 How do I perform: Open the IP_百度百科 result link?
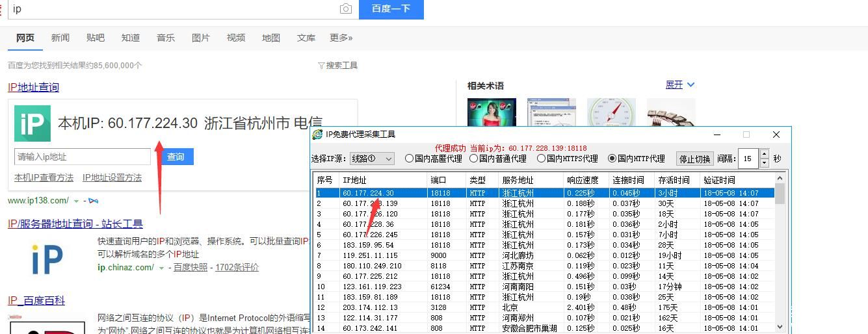36,301
